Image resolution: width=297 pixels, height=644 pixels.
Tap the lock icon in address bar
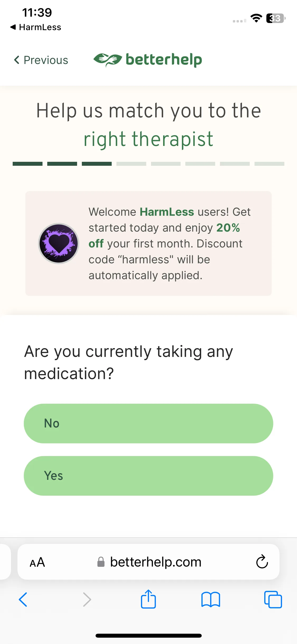pos(101,562)
